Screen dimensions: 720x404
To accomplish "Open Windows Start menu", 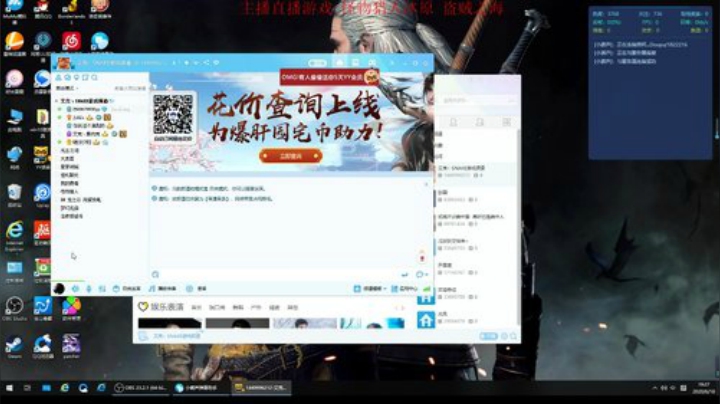I will click(x=9, y=388).
